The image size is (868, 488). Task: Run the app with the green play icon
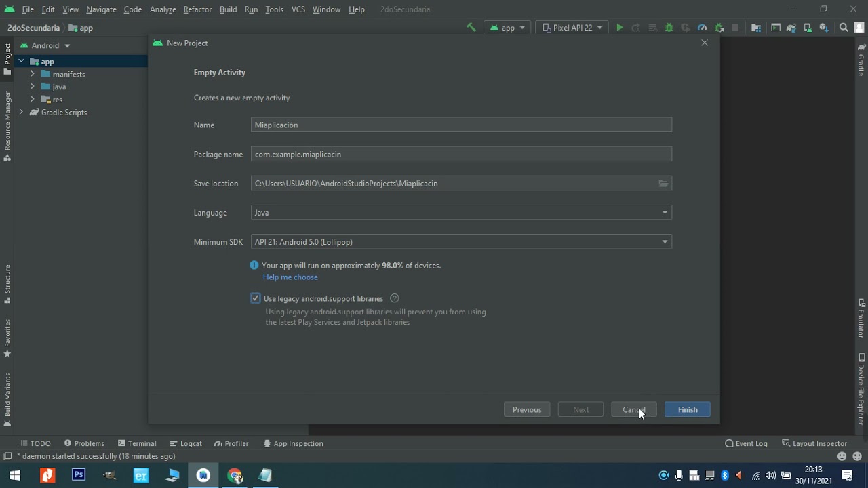pyautogui.click(x=619, y=28)
